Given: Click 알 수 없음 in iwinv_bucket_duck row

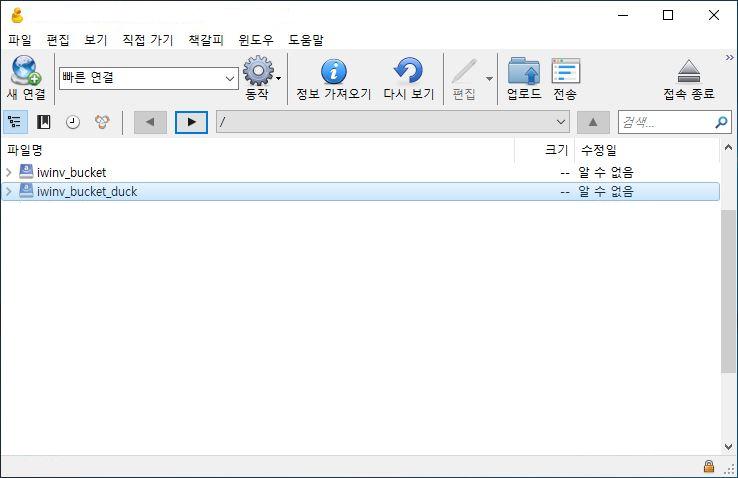Looking at the screenshot, I should click(x=606, y=191).
